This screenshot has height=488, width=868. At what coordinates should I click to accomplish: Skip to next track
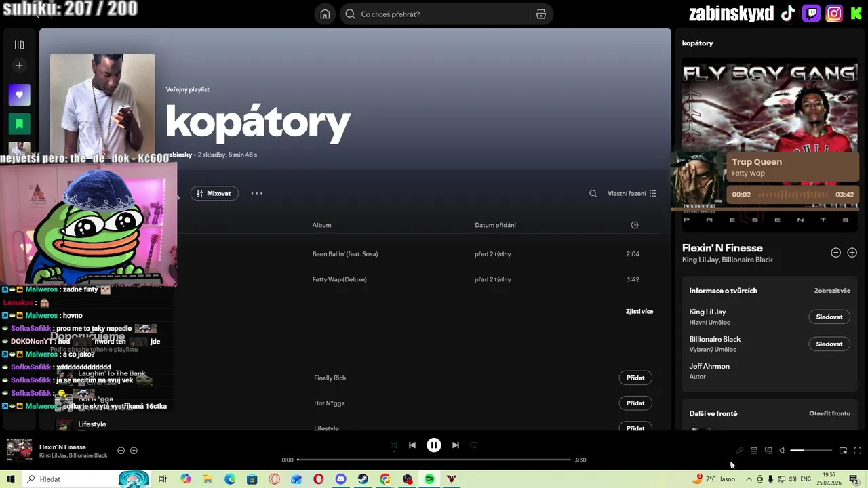coord(456,445)
